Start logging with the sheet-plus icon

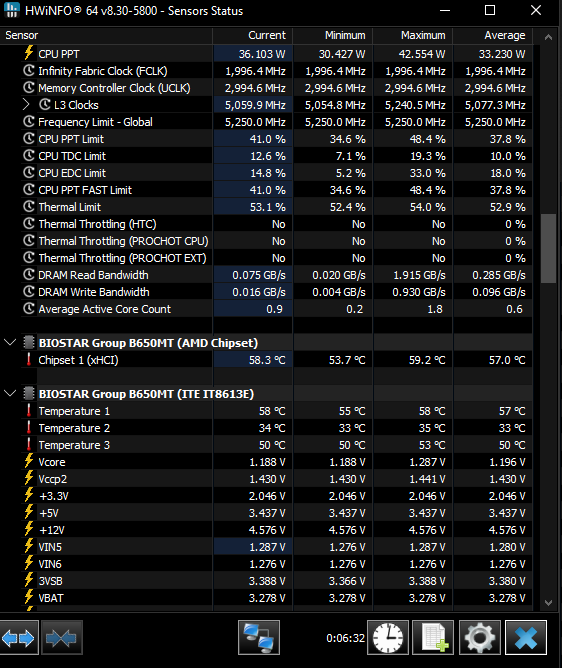point(433,638)
